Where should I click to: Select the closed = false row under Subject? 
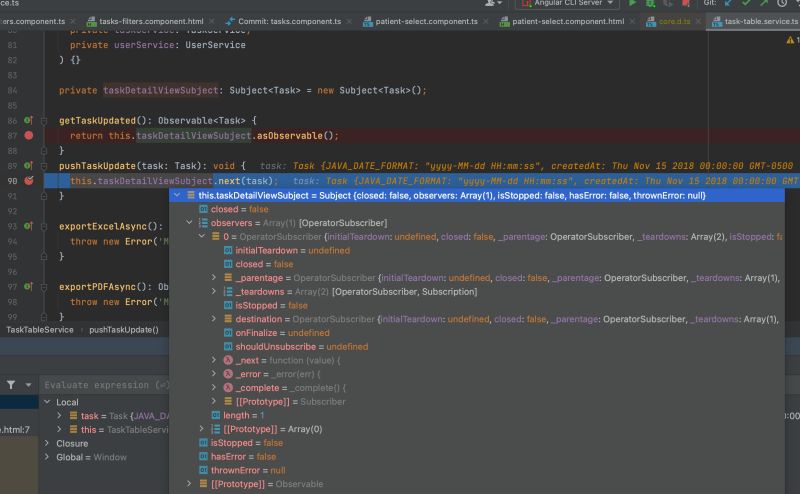click(x=477, y=209)
